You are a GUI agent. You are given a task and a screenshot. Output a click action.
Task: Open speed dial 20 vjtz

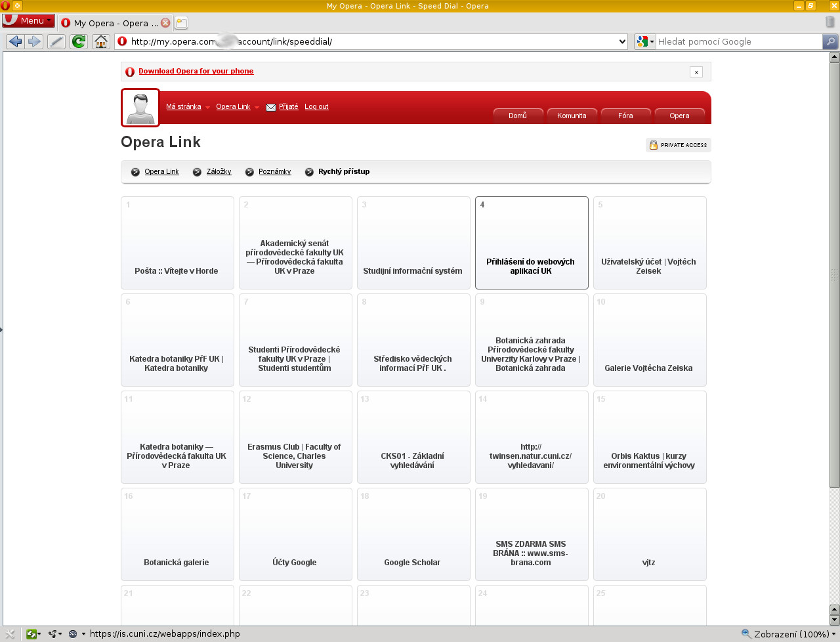(x=650, y=534)
